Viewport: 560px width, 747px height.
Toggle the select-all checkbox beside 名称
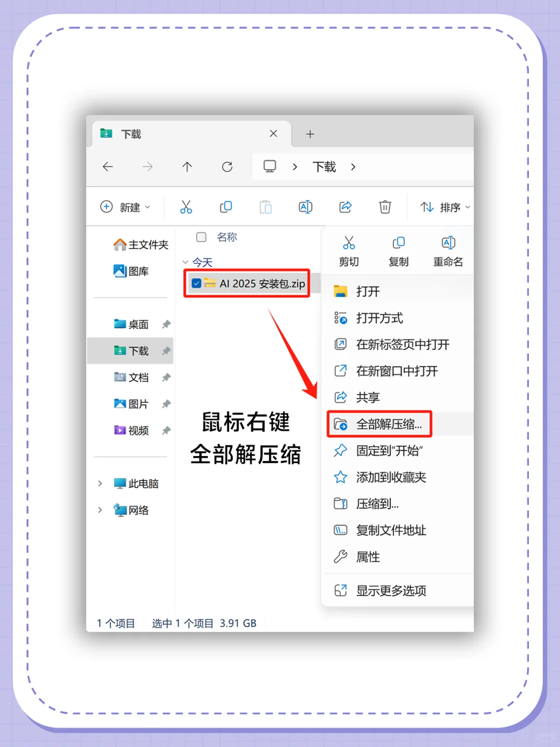[x=201, y=237]
